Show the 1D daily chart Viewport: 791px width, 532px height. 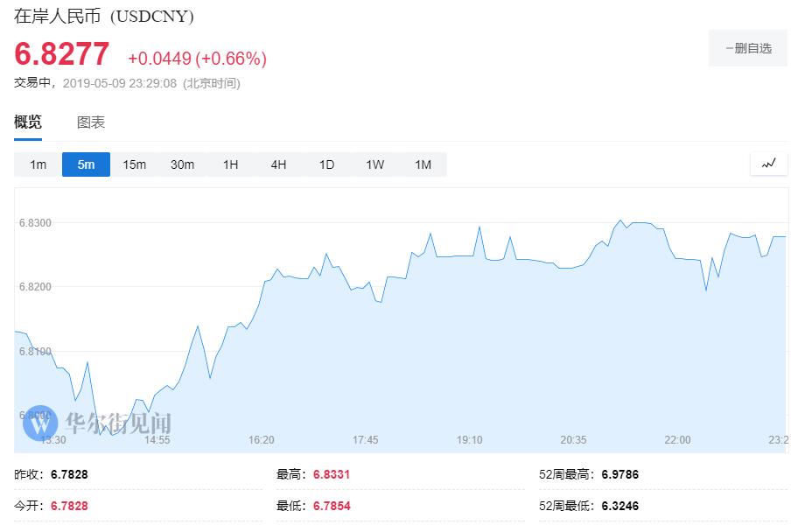(326, 164)
